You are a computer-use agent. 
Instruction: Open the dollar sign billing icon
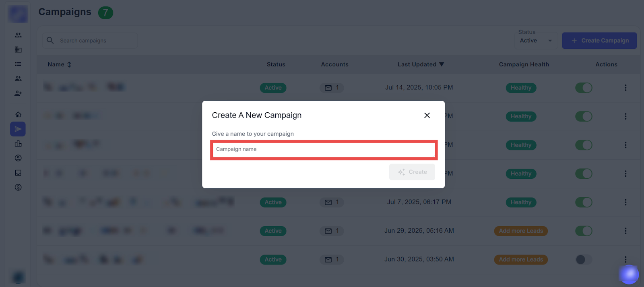tap(18, 187)
